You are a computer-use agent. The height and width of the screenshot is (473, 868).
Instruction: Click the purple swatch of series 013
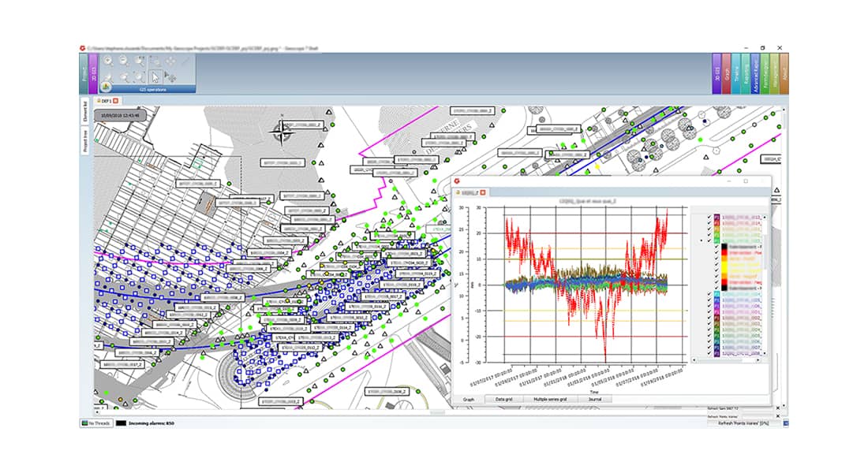716,218
